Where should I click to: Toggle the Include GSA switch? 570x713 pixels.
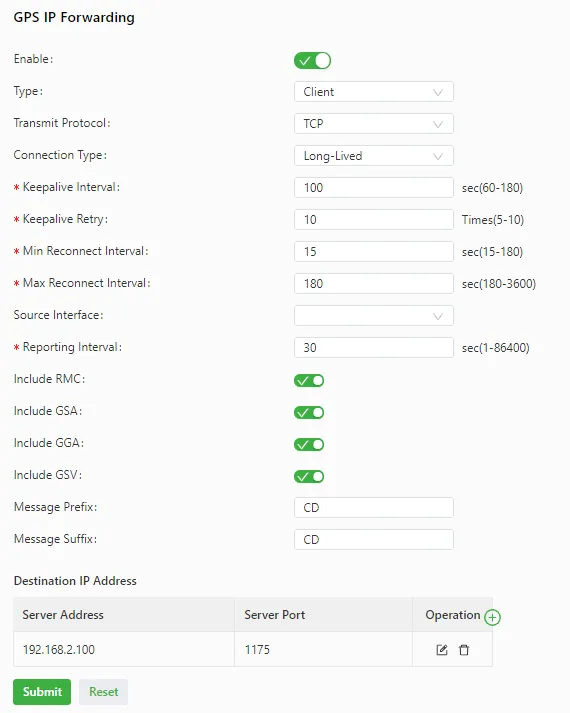[309, 412]
